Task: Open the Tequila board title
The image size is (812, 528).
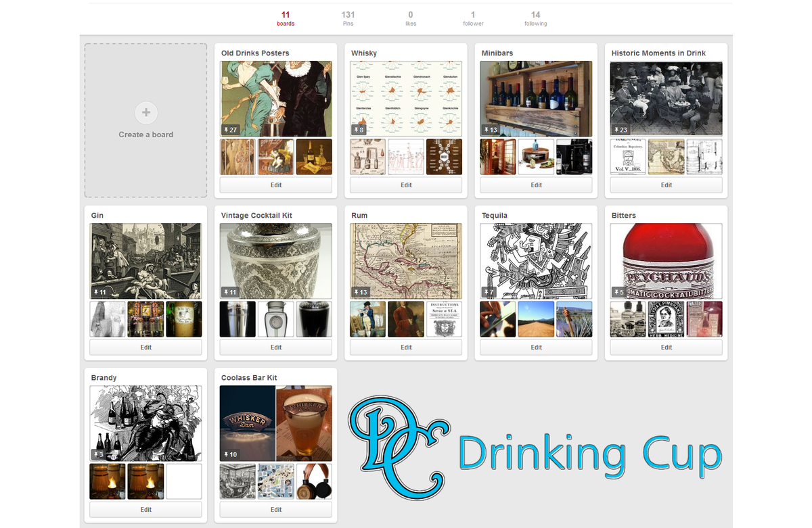Action: coord(495,216)
